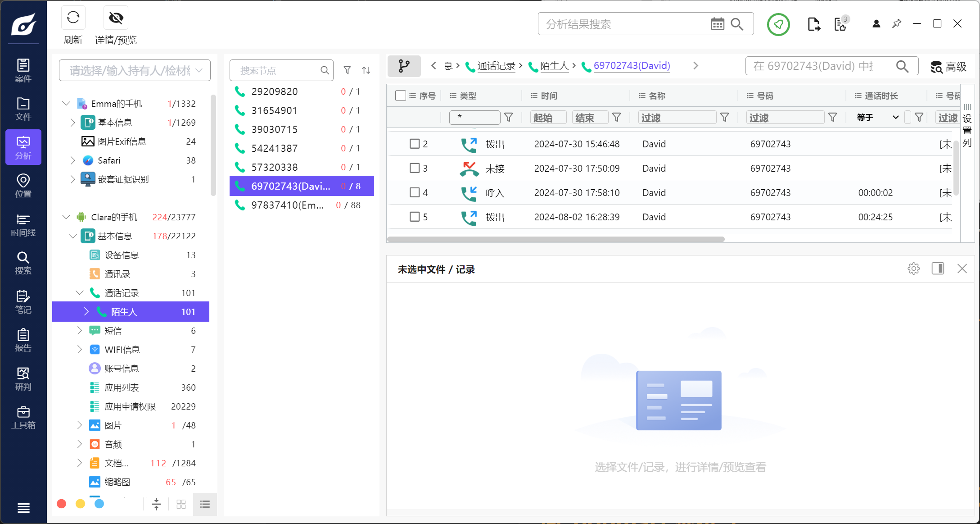
Task: Select the 97837410 call node
Action: pos(287,205)
